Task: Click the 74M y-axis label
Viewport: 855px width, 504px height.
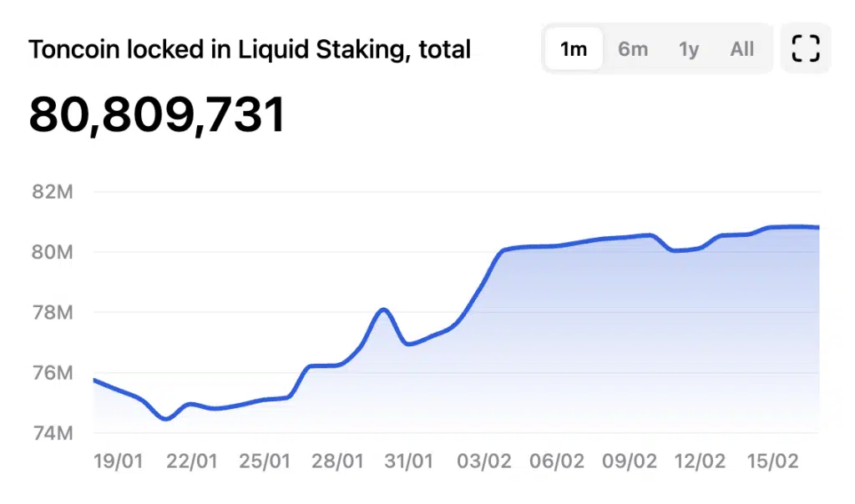Action: pos(53,433)
